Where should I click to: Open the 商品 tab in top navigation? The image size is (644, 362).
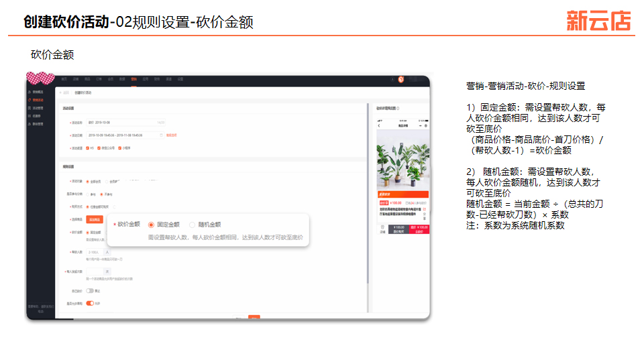tap(87, 79)
